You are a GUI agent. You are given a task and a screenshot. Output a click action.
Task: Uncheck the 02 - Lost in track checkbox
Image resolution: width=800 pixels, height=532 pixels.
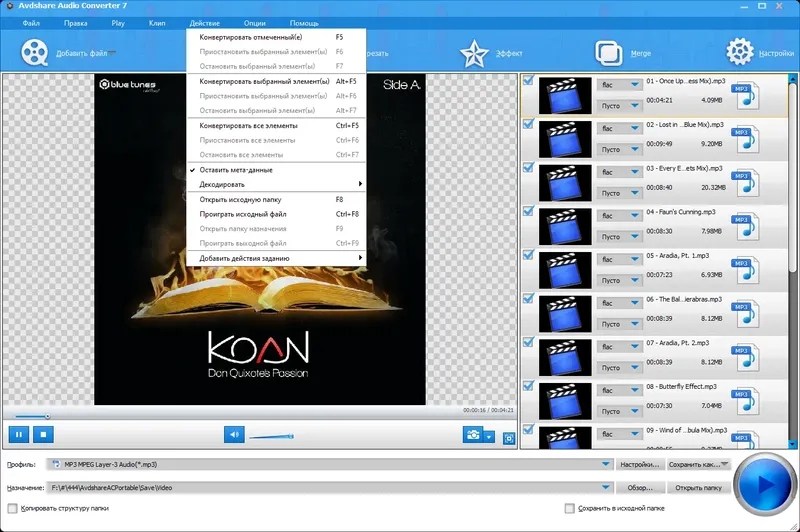pyautogui.click(x=528, y=124)
